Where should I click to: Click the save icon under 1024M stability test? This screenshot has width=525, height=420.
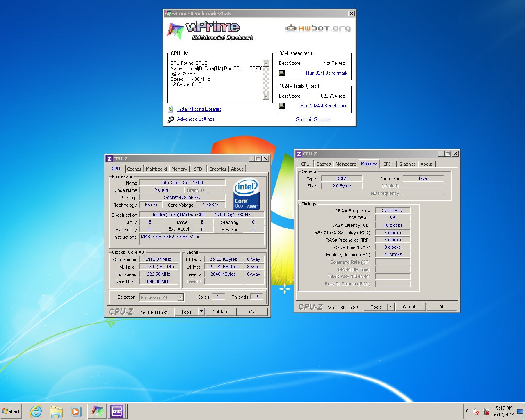tap(282, 106)
